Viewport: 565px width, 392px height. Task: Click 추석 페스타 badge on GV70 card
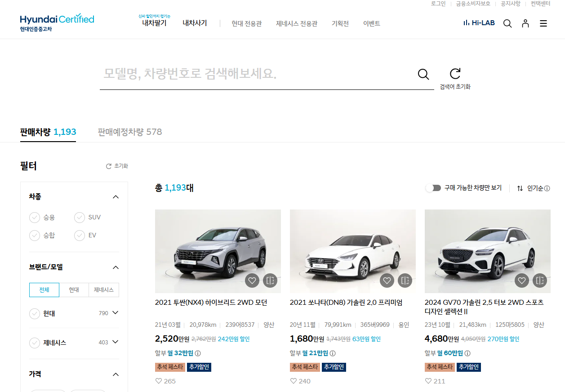440,367
